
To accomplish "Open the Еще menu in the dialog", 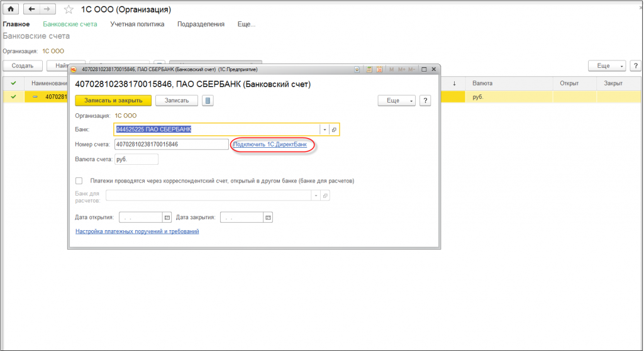I will tap(396, 100).
